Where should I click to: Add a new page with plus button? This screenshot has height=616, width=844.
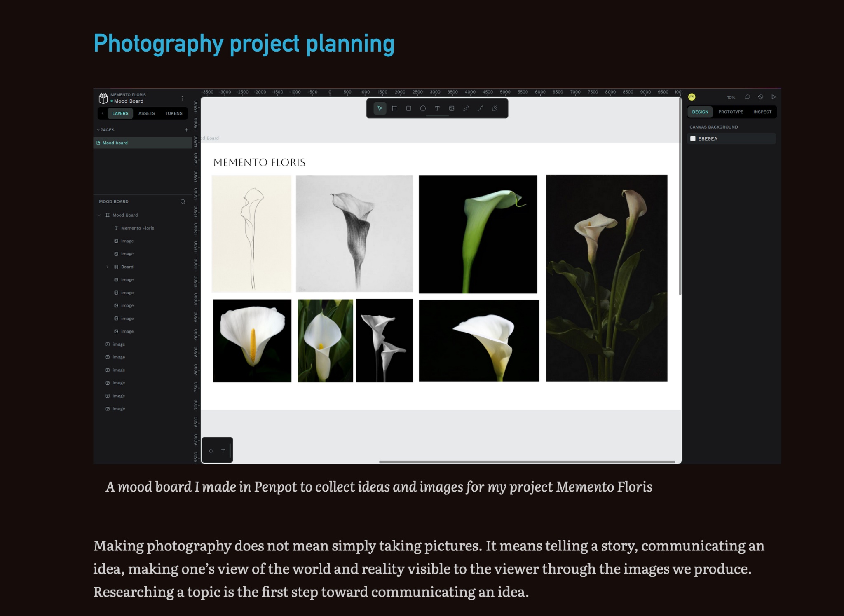pyautogui.click(x=186, y=130)
